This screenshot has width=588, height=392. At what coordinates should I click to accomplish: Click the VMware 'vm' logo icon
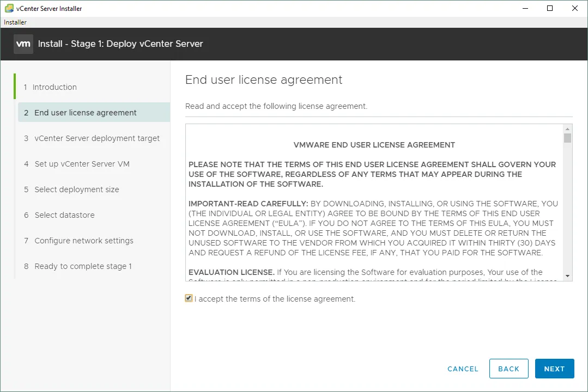(23, 44)
